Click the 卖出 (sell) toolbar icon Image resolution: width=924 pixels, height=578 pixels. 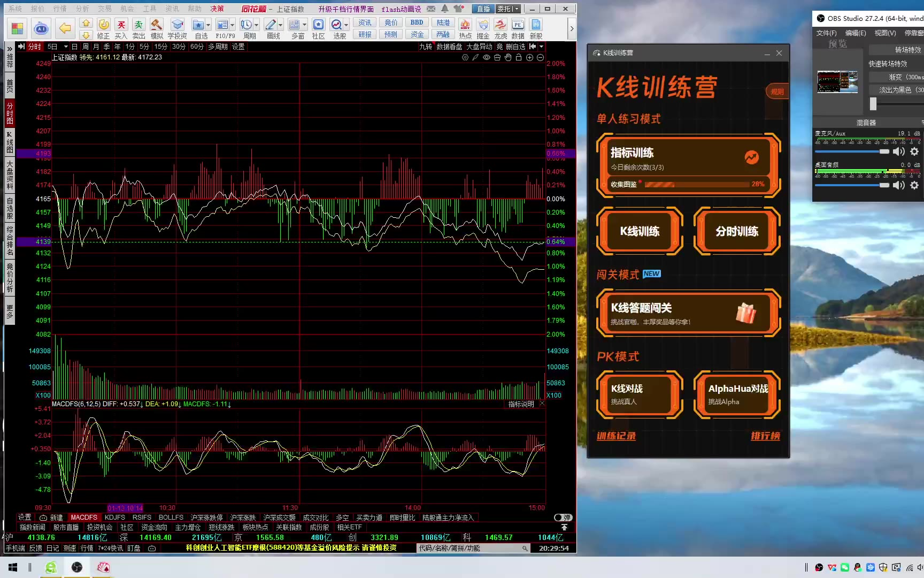(138, 26)
